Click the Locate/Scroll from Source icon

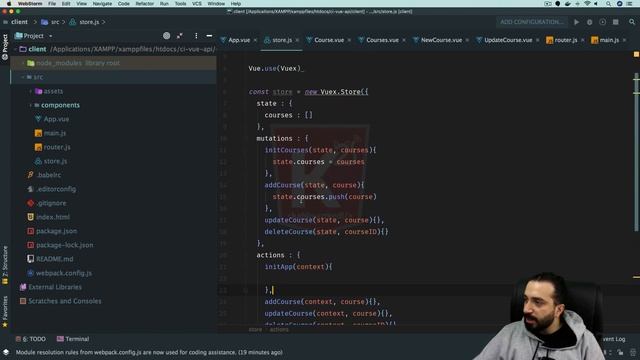pos(167,36)
